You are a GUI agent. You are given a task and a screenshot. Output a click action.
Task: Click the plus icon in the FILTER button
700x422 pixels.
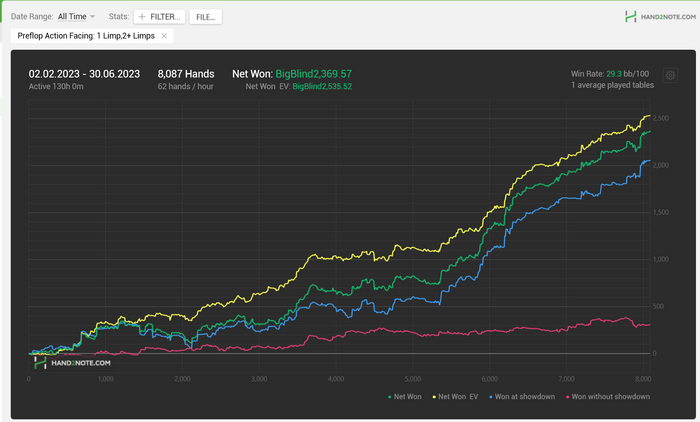[142, 17]
